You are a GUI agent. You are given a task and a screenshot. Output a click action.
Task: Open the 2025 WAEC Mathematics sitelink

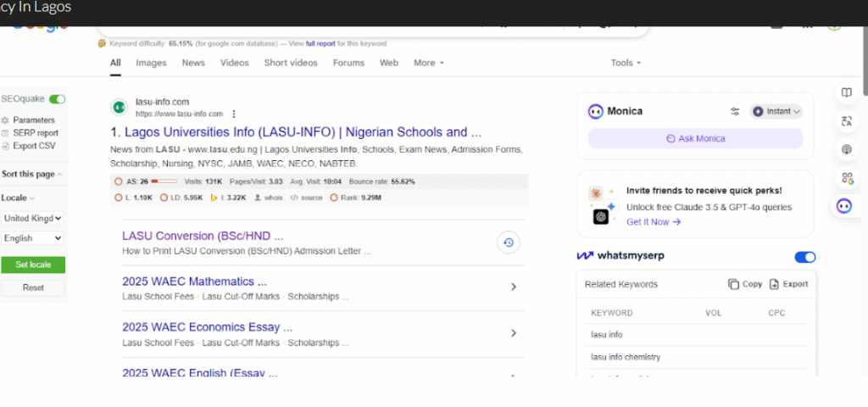(194, 282)
